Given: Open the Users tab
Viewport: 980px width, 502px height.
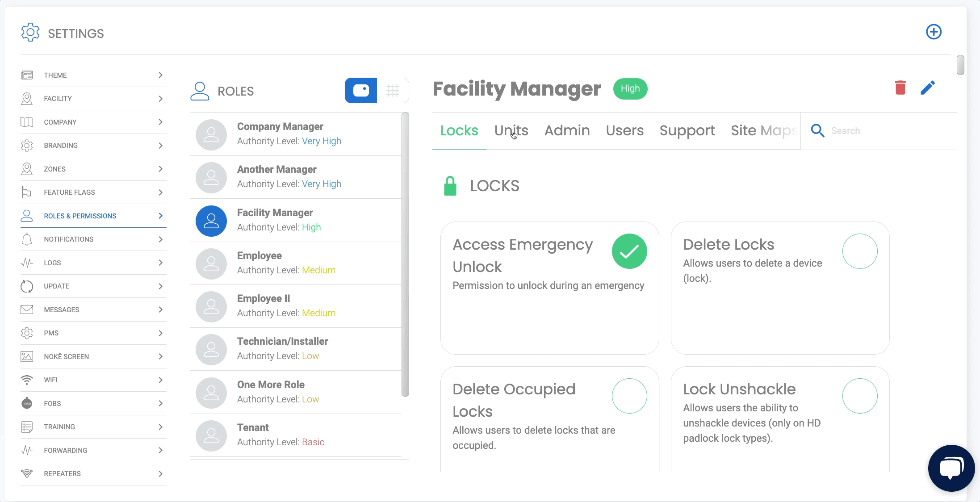Looking at the screenshot, I should [624, 130].
